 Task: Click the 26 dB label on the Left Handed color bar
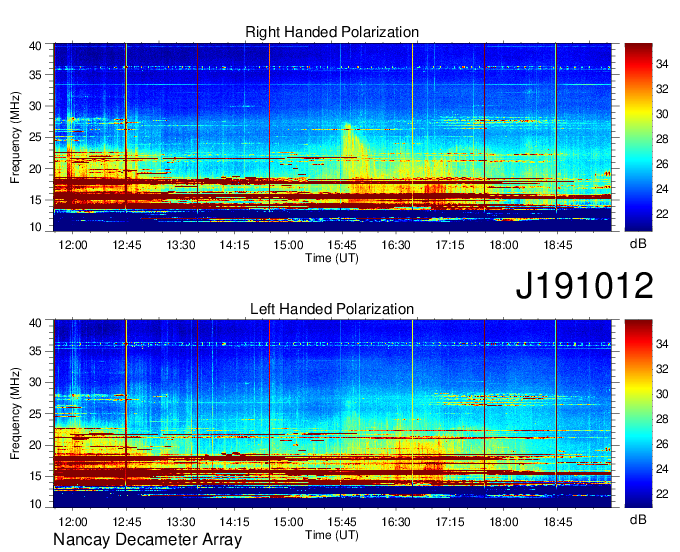pyautogui.click(x=662, y=444)
